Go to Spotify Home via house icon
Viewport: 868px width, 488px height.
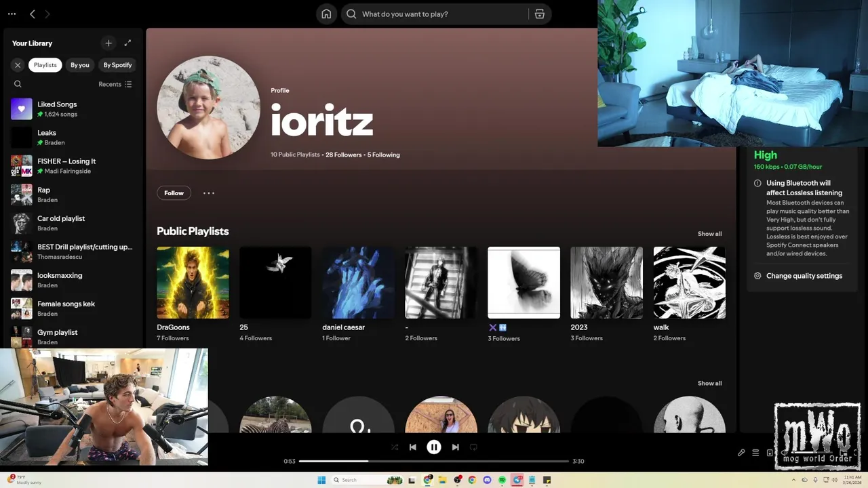pyautogui.click(x=326, y=14)
